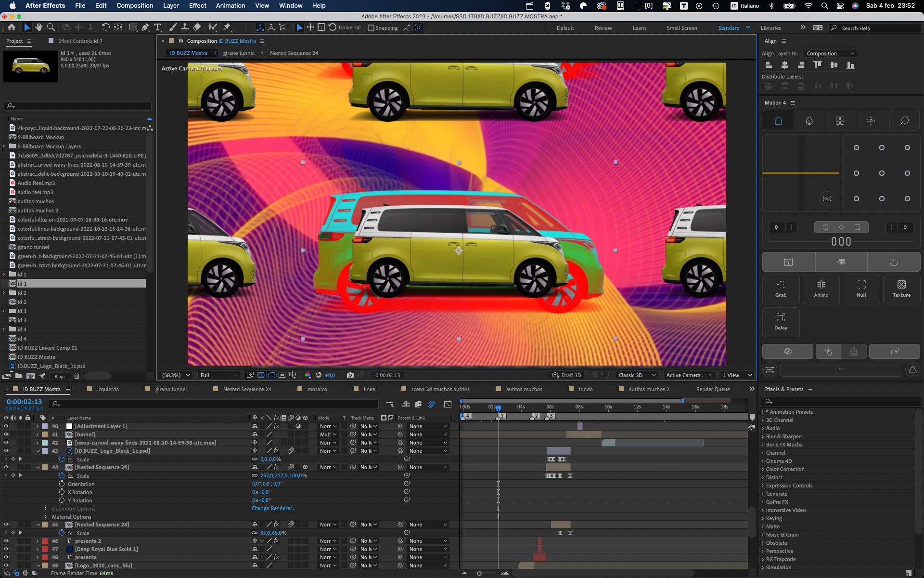The height and width of the screenshot is (578, 924).
Task: Switch to the Review workspace
Action: (x=603, y=28)
